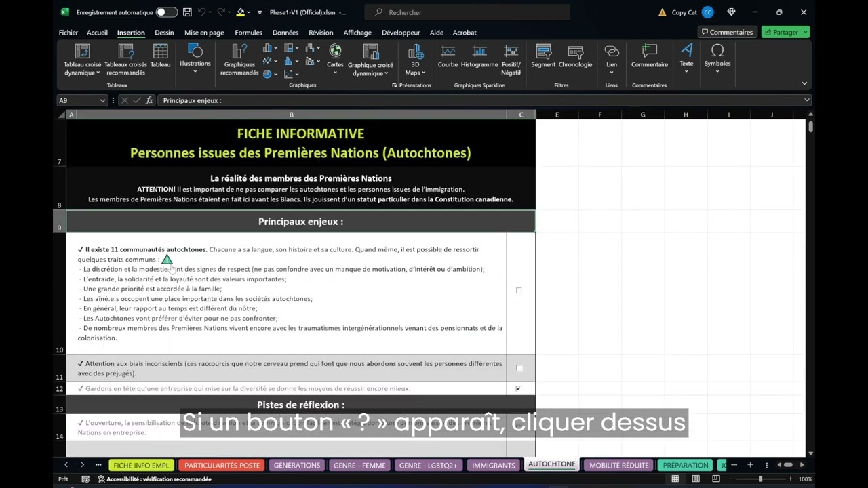This screenshot has width=868, height=488.
Task: Select the Principaux enjeux header cell
Action: coord(300,222)
